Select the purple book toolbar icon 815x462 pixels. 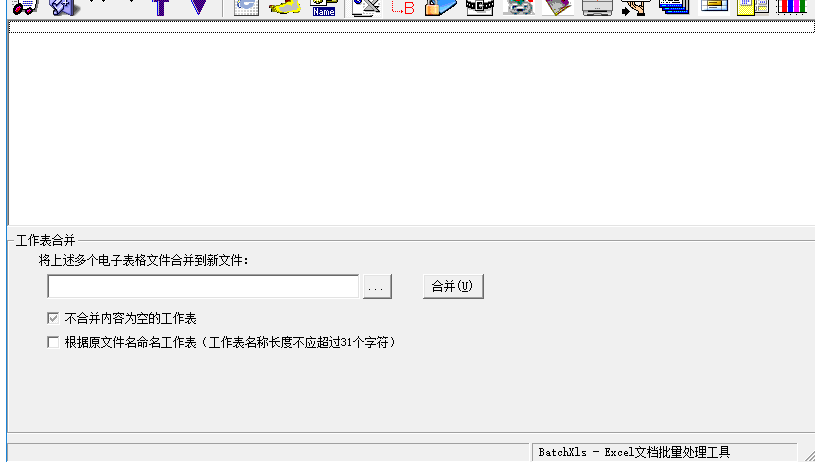558,7
